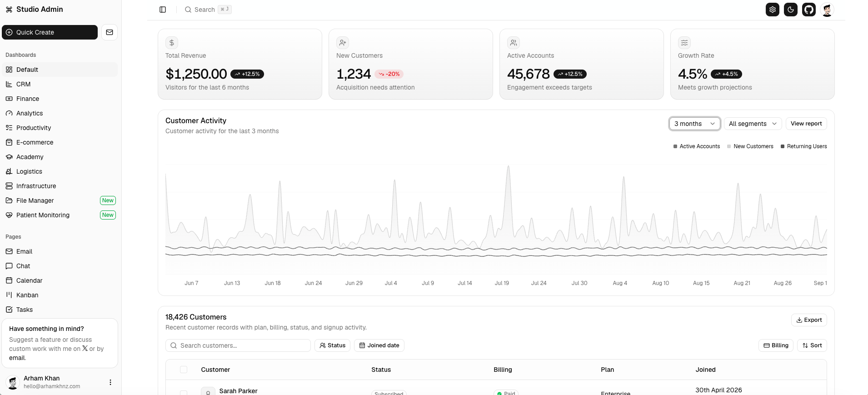
Task: Open the E-commerce dashboard
Action: tap(60, 142)
